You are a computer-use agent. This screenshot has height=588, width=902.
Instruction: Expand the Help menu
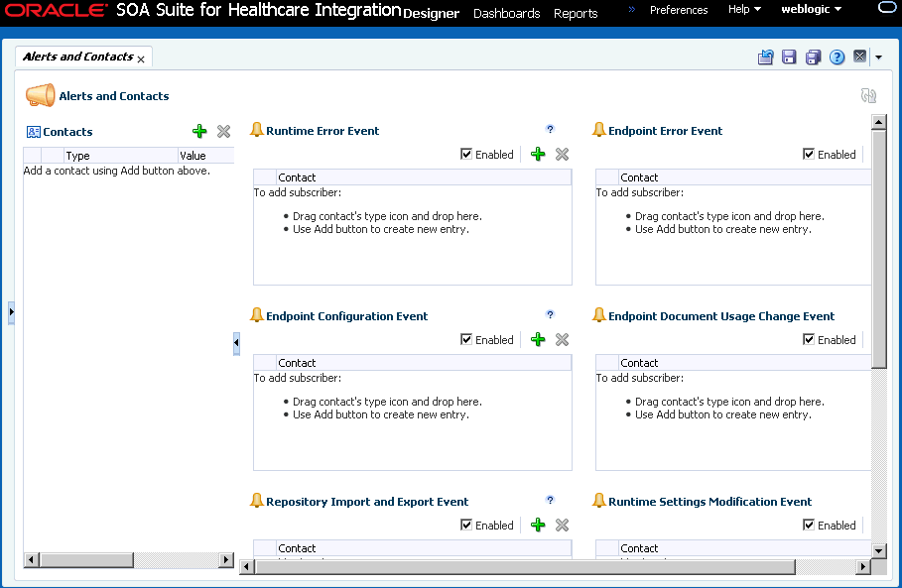pyautogui.click(x=744, y=10)
